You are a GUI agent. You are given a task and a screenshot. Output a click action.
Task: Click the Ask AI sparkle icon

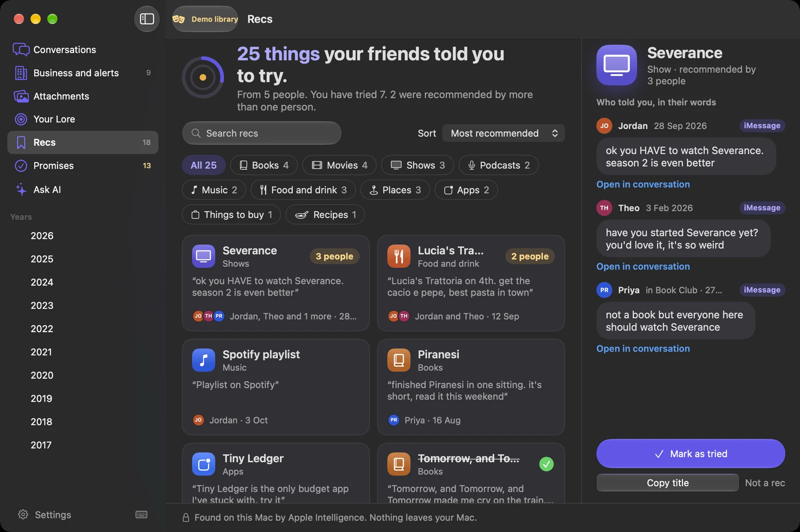(21, 189)
